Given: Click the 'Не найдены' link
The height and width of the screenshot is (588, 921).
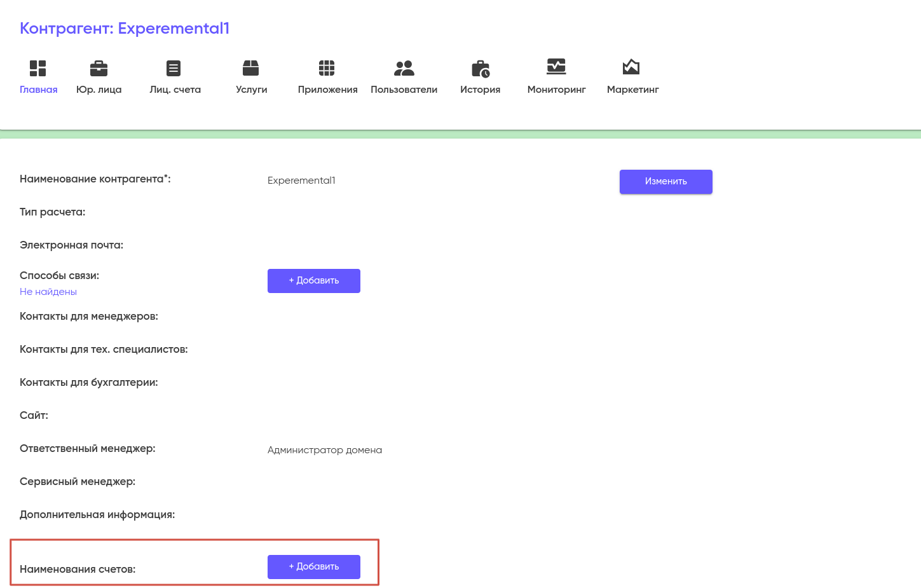Looking at the screenshot, I should [x=48, y=292].
